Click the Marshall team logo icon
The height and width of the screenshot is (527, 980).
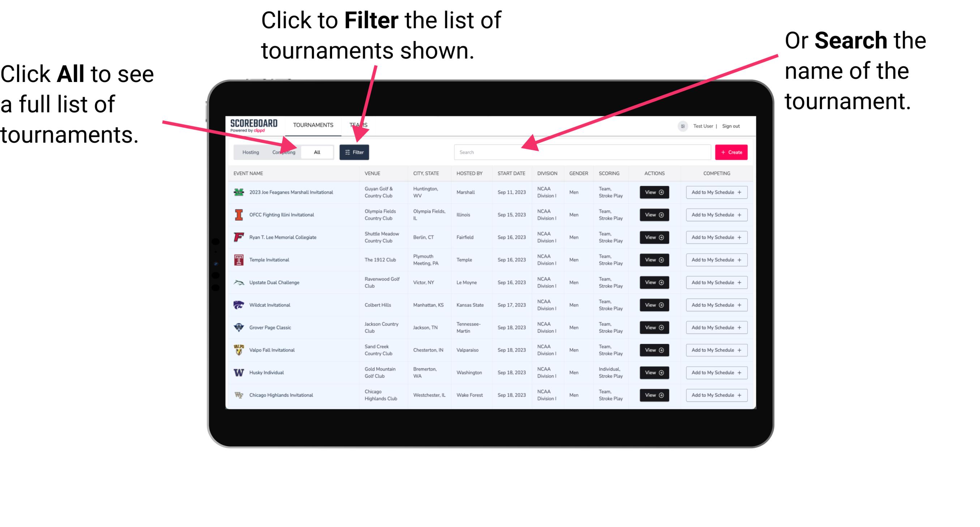240,192
